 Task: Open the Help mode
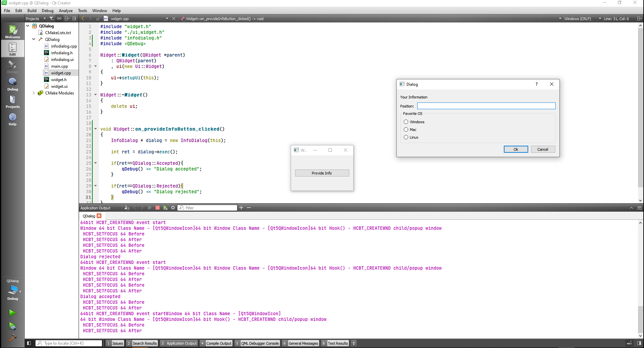[x=12, y=119]
